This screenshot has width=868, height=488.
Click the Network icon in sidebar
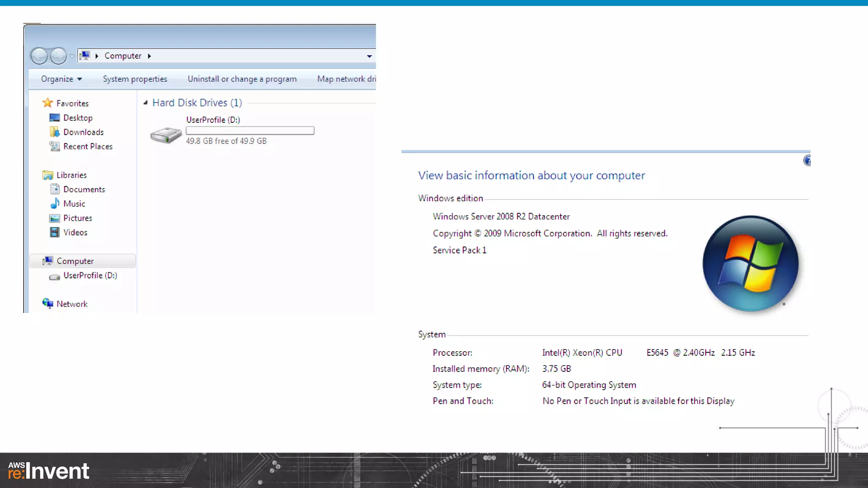(47, 304)
